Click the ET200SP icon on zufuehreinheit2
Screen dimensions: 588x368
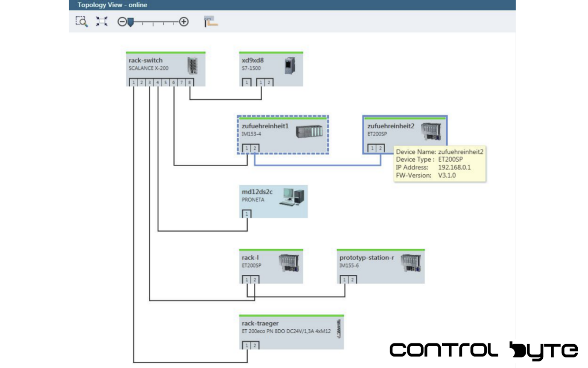point(431,131)
